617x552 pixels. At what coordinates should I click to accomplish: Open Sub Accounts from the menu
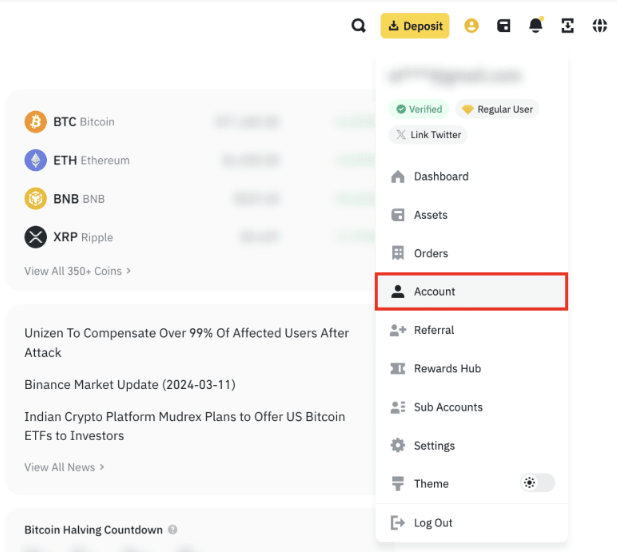[471, 407]
